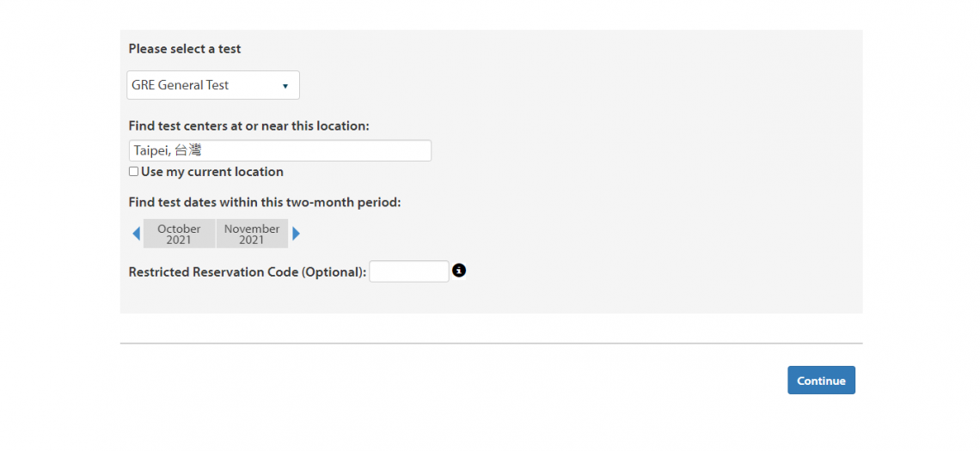
Task: Enable the Use my current location checkbox
Action: [133, 172]
